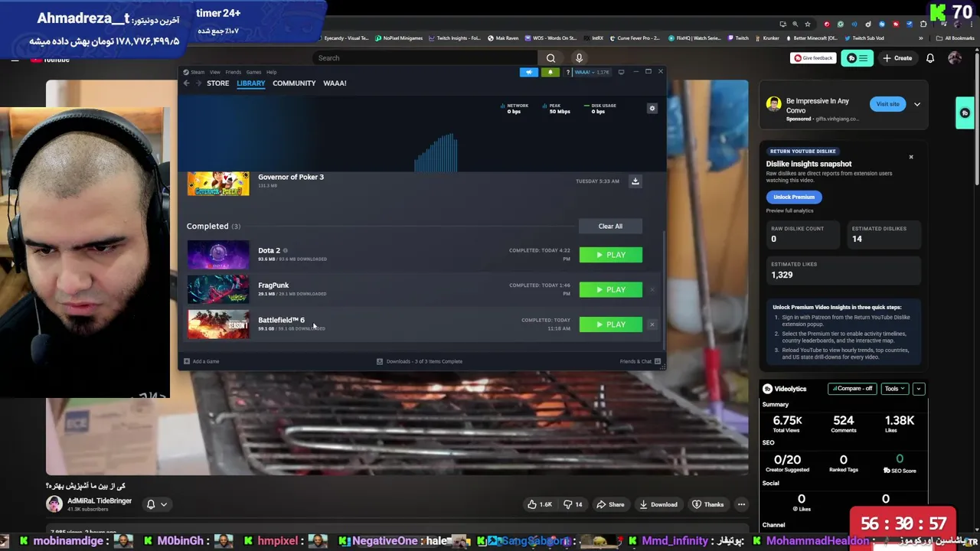The image size is (980, 551).
Task: Toggle the channel notification bell subscription
Action: 151,504
